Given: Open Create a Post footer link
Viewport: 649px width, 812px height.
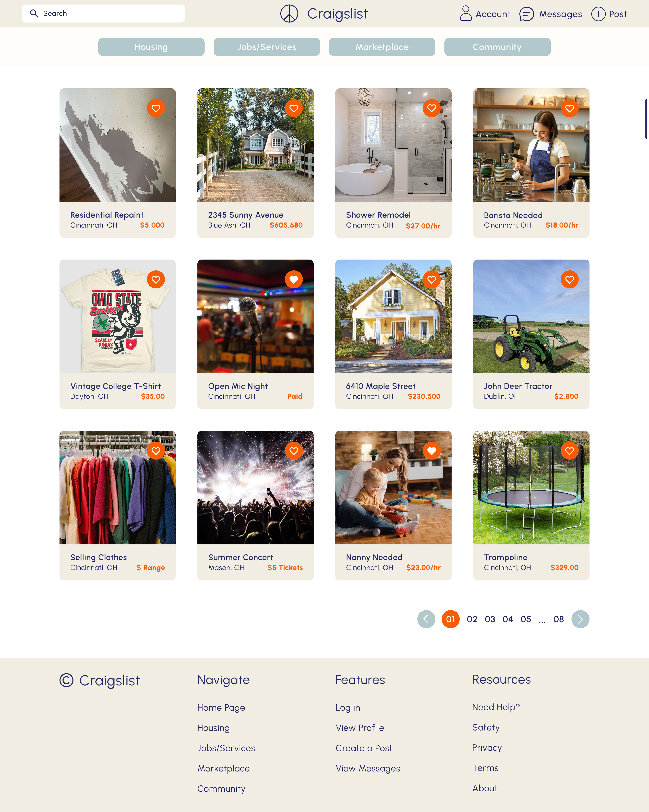Looking at the screenshot, I should tap(364, 748).
